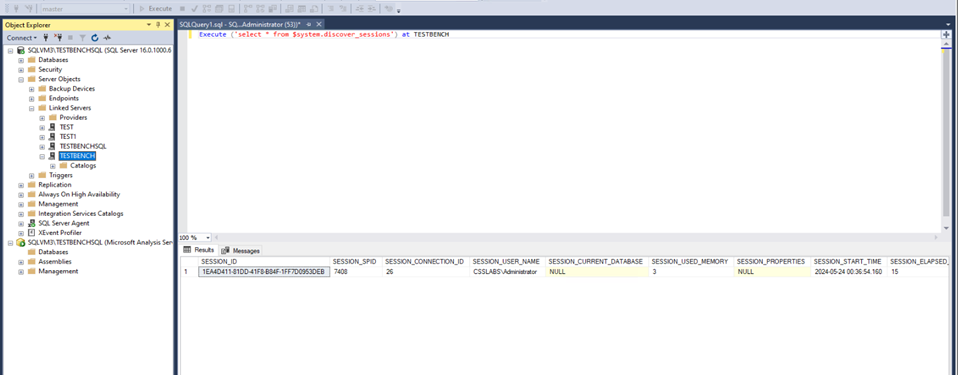
Task: Click the query editor vertical scrollbar
Action: click(946, 136)
